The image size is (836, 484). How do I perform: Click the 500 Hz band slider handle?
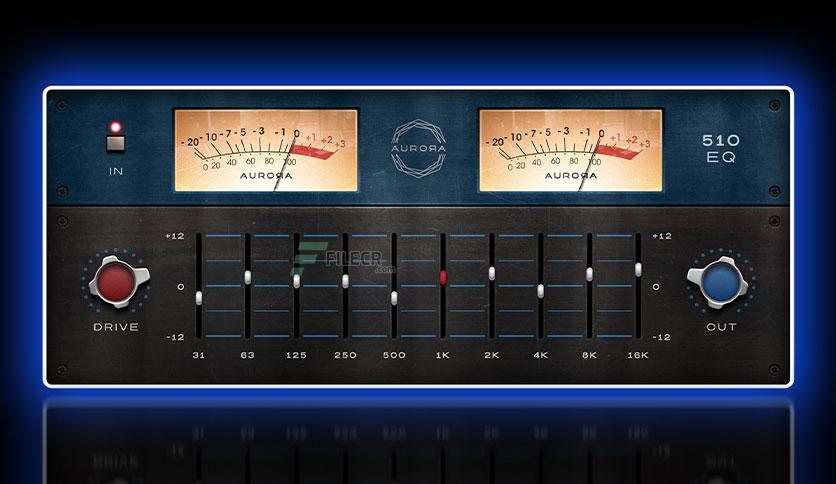pos(394,298)
